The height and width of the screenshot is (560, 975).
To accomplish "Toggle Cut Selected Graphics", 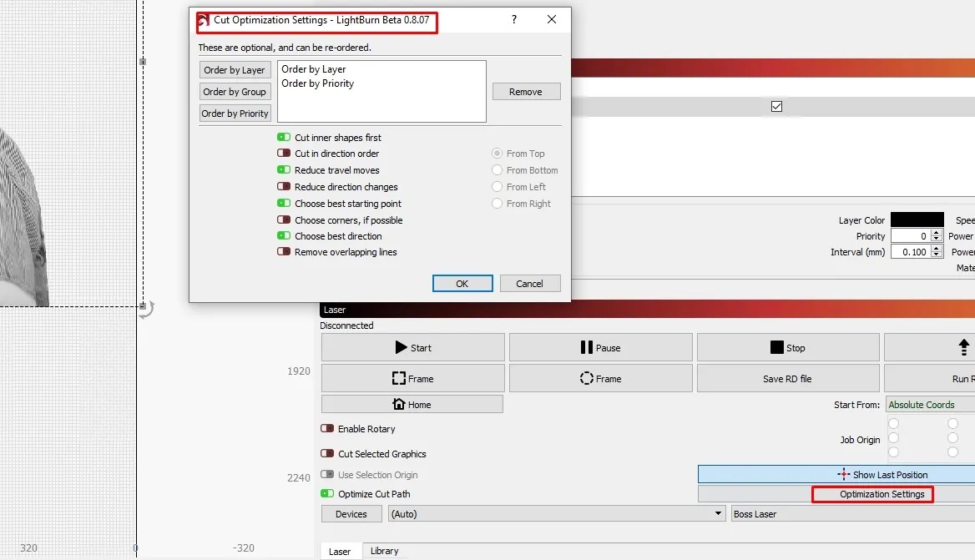I will click(x=327, y=453).
